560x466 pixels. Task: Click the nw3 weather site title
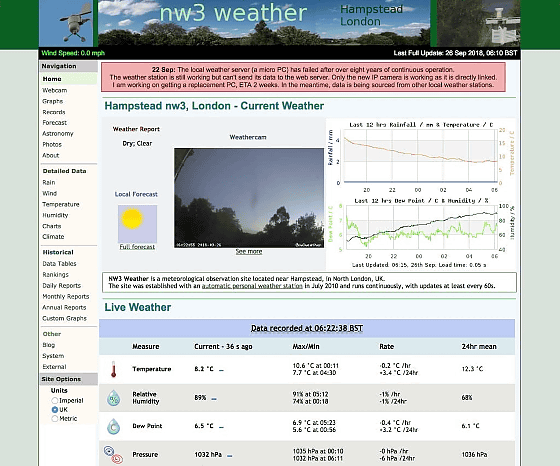coord(233,13)
